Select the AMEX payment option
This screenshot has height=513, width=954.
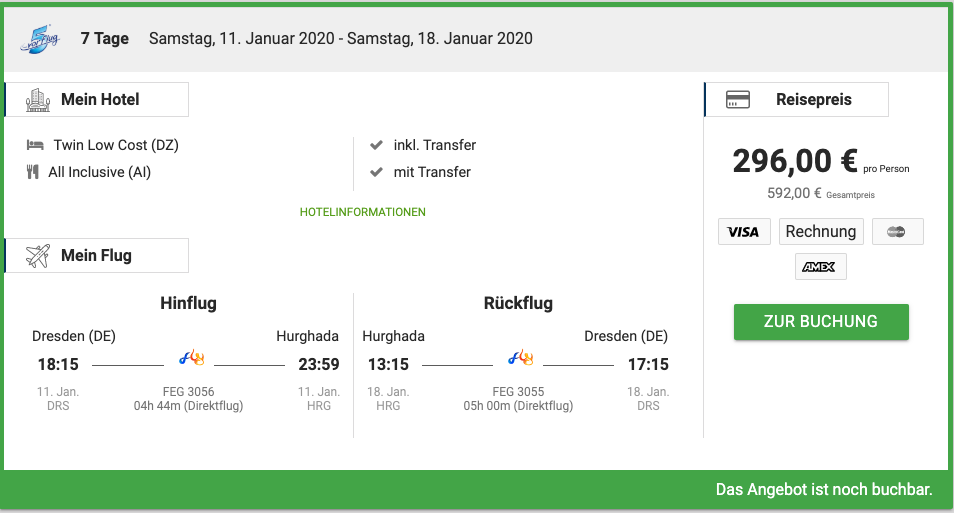click(820, 267)
